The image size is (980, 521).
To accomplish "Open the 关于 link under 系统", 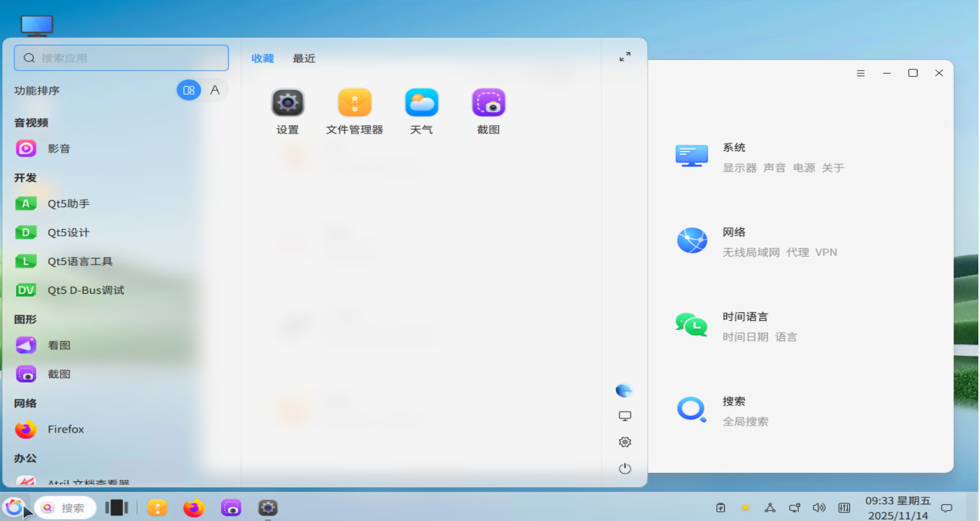I will (x=833, y=168).
